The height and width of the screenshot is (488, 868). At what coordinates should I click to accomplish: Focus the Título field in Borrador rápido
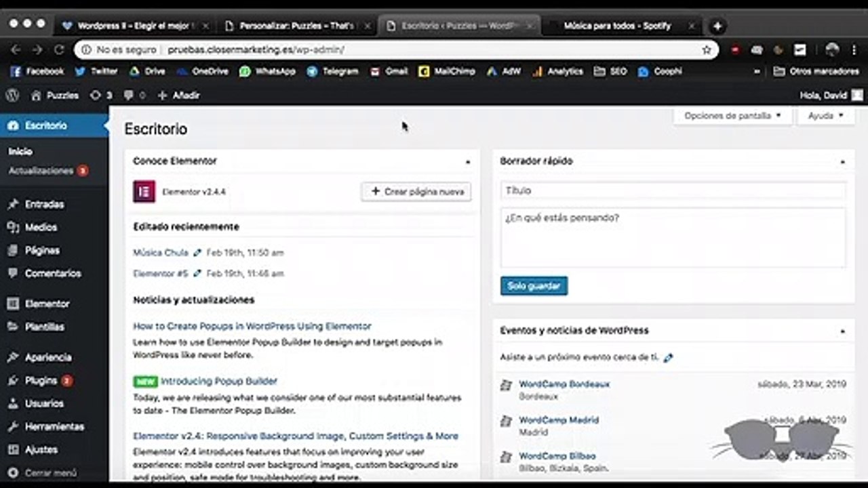click(x=673, y=190)
